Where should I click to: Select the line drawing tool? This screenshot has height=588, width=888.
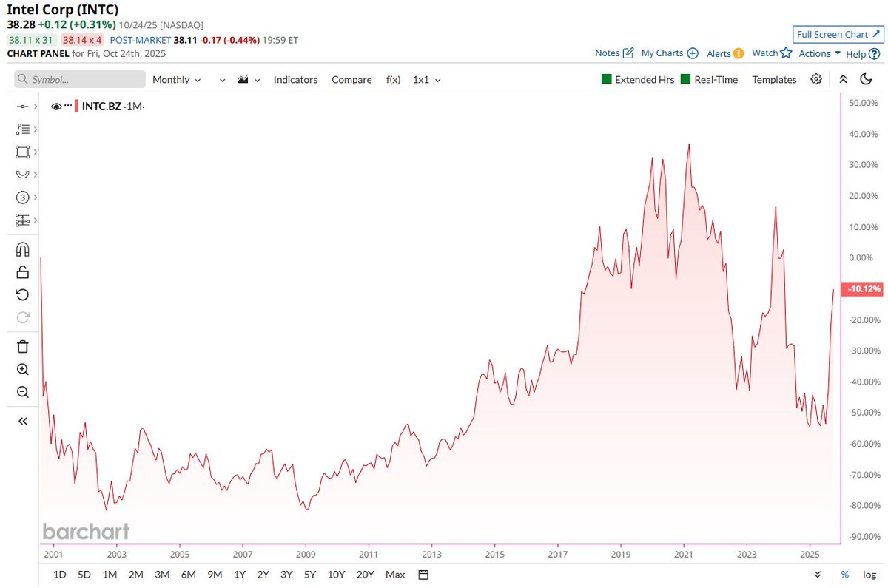pos(22,107)
